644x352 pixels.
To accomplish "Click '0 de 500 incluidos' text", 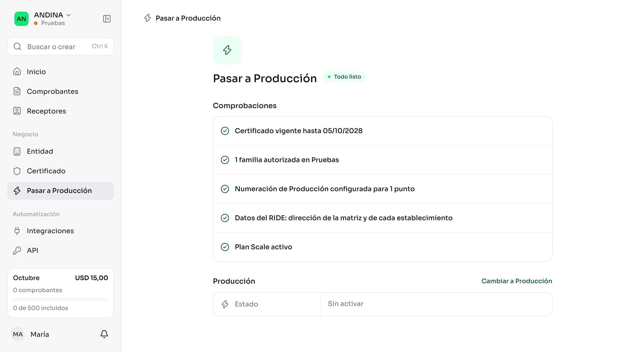I will click(40, 308).
